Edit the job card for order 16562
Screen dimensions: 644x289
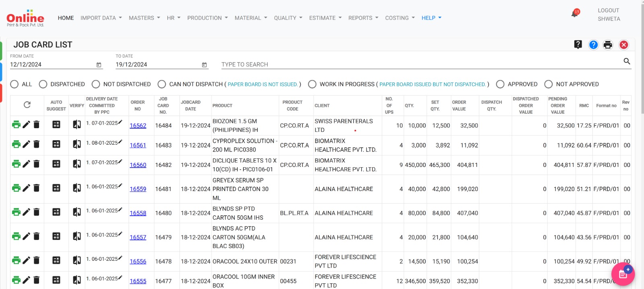click(26, 125)
